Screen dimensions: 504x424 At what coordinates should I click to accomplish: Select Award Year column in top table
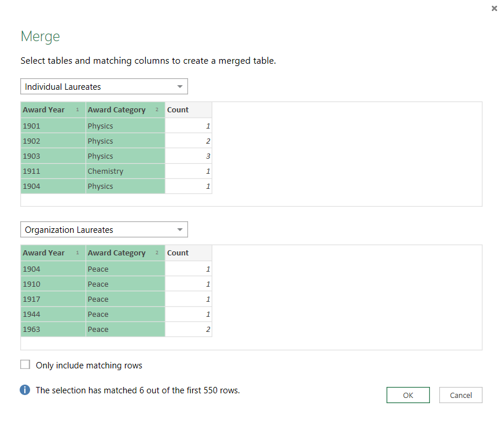pos(44,110)
